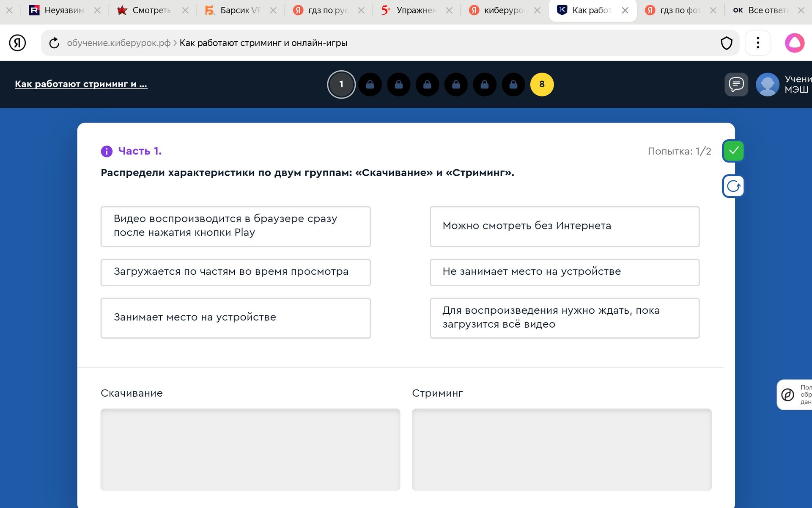Image resolution: width=812 pixels, height=508 pixels.
Task: Close the Барсик tab
Action: pyautogui.click(x=273, y=10)
